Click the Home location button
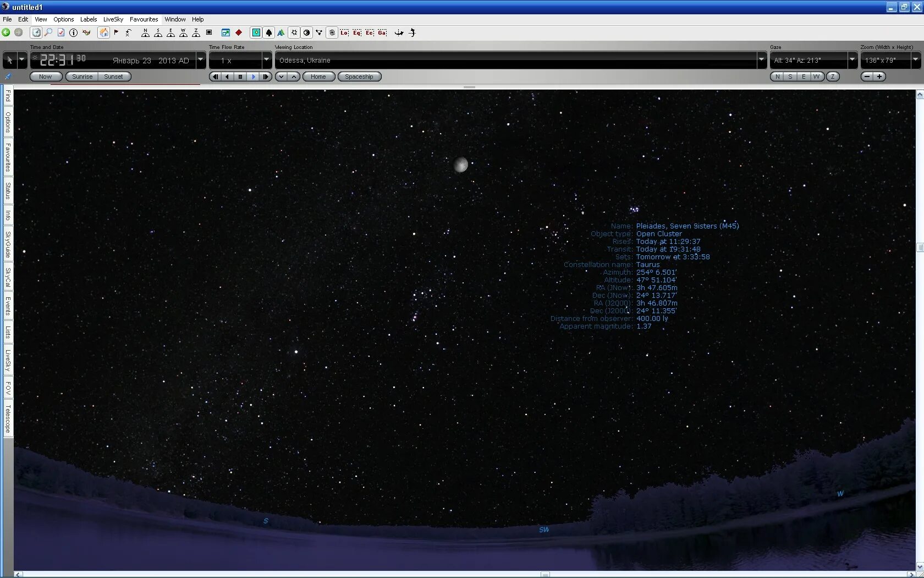The image size is (924, 578). (x=318, y=77)
